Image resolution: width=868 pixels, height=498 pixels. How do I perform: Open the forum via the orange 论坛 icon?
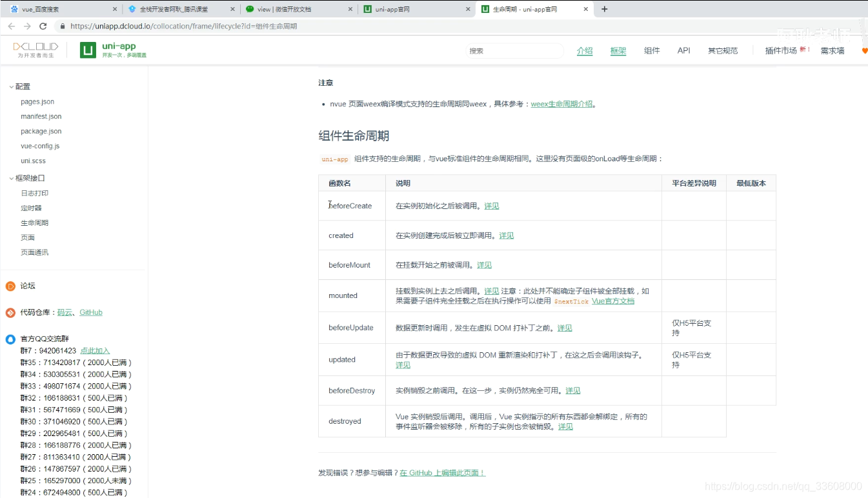pos(10,286)
